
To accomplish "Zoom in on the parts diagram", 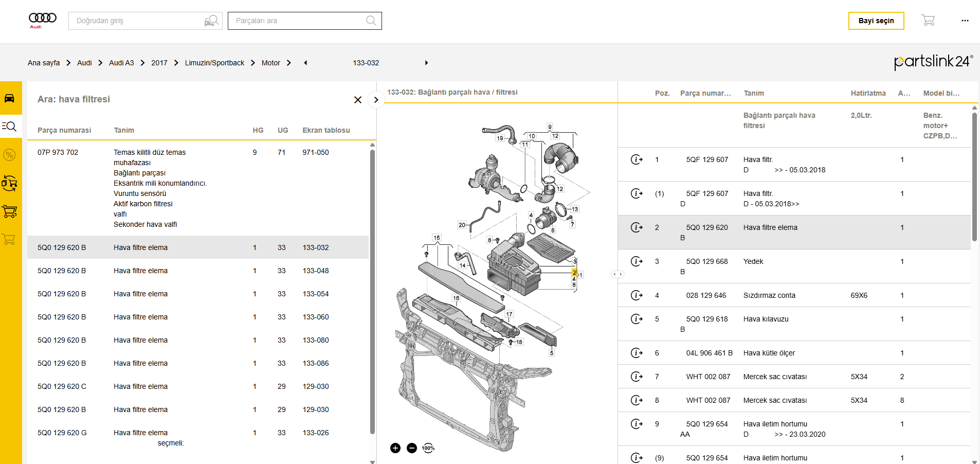I will pyautogui.click(x=395, y=448).
